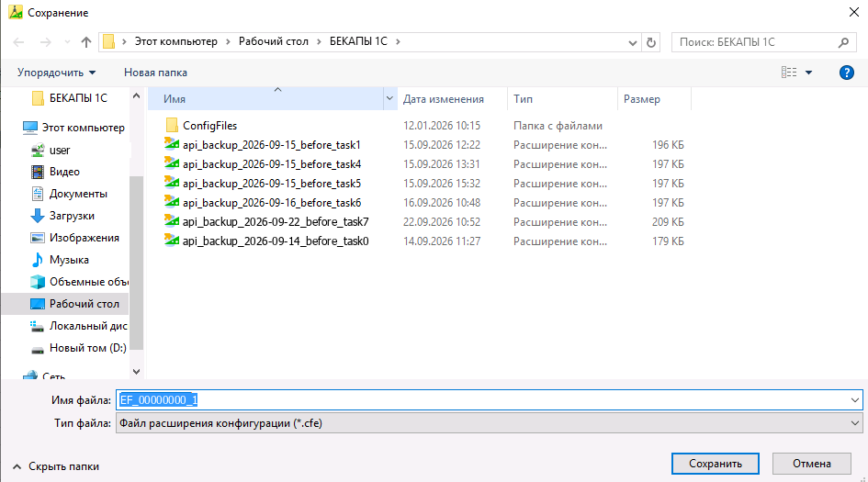Screen dimensions: 868x482
Task: Close the Сохранение dialog
Action: (x=854, y=12)
